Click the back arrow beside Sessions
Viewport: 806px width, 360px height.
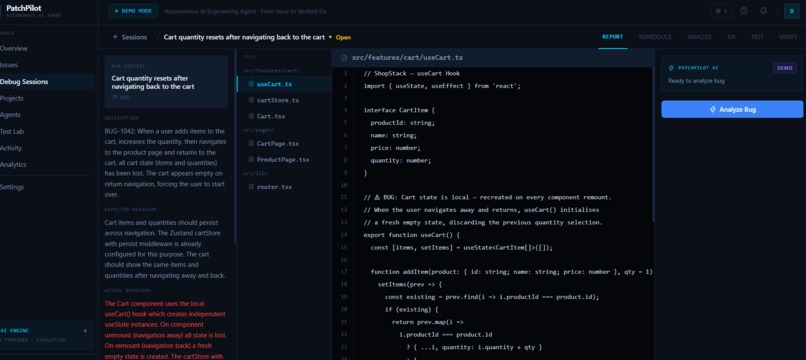(116, 37)
